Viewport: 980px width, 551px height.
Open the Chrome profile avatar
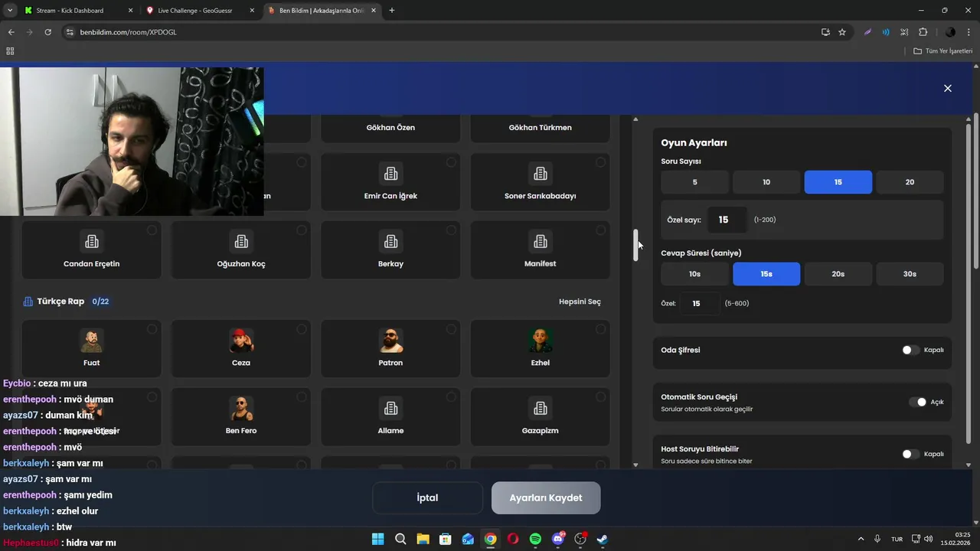[x=950, y=32]
